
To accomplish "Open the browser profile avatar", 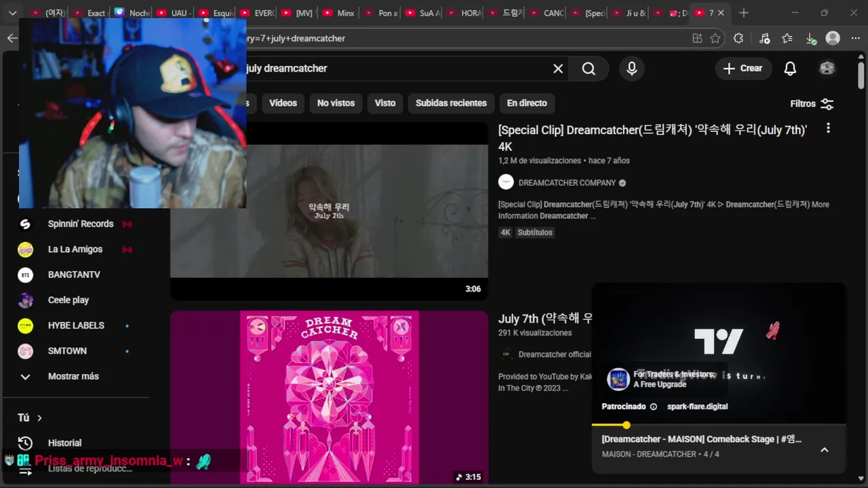I will point(833,39).
